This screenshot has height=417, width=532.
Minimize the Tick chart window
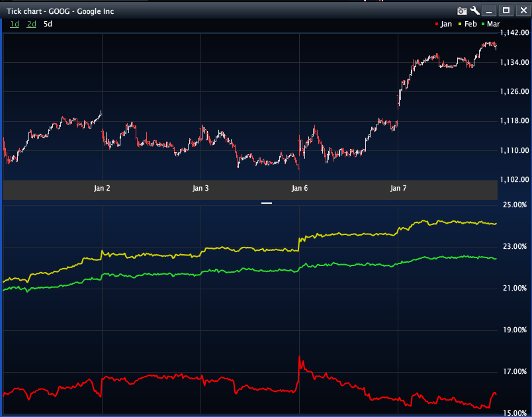(x=489, y=11)
